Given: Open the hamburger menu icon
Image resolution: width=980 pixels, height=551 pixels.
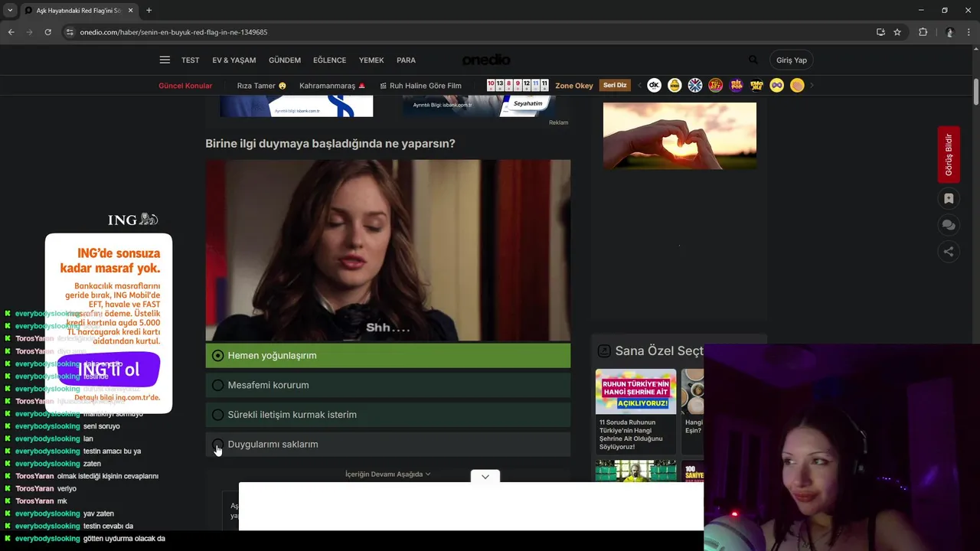Looking at the screenshot, I should [165, 60].
